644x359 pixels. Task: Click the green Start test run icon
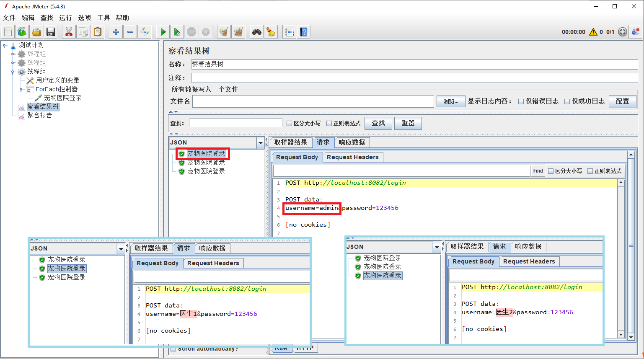click(x=163, y=32)
